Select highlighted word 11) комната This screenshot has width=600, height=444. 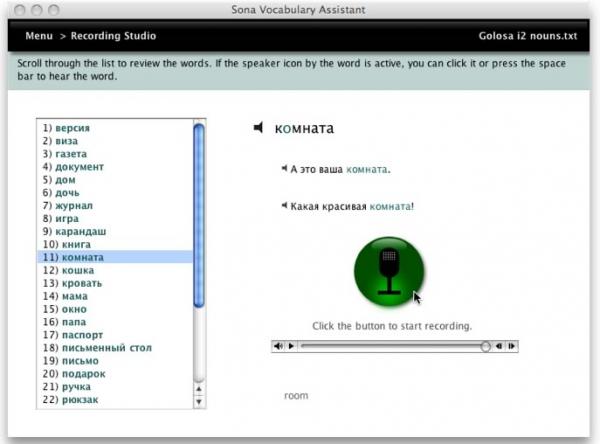click(x=115, y=257)
